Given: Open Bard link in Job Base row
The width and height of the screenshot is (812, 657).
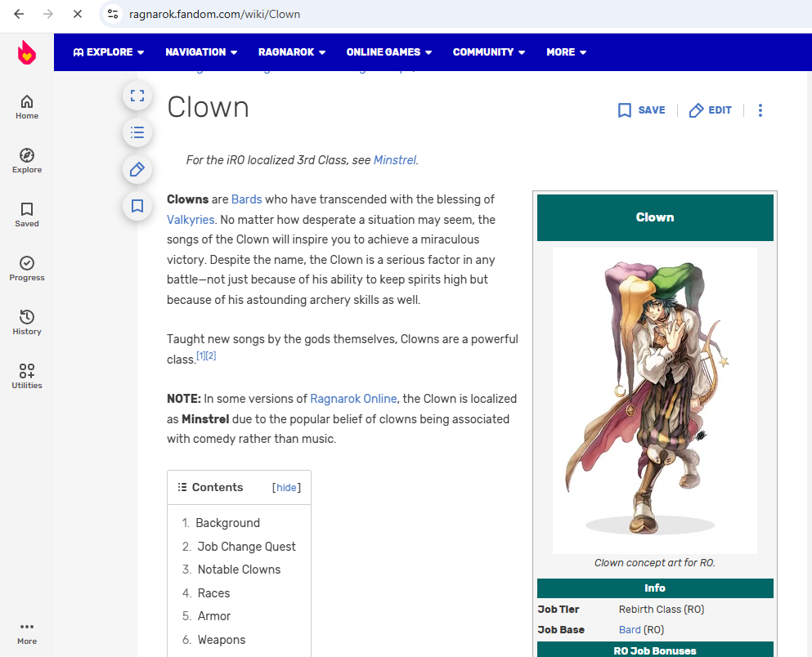Looking at the screenshot, I should (630, 629).
